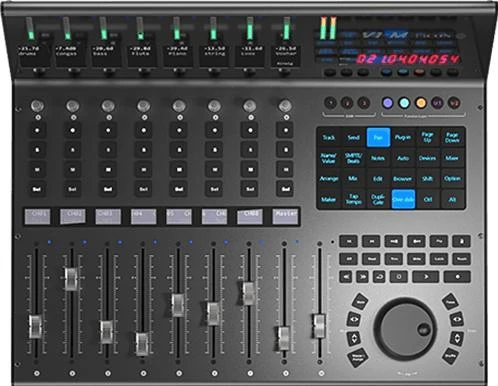Click the up-down arrows right of jog wheel
498x386 pixels.
click(x=457, y=338)
